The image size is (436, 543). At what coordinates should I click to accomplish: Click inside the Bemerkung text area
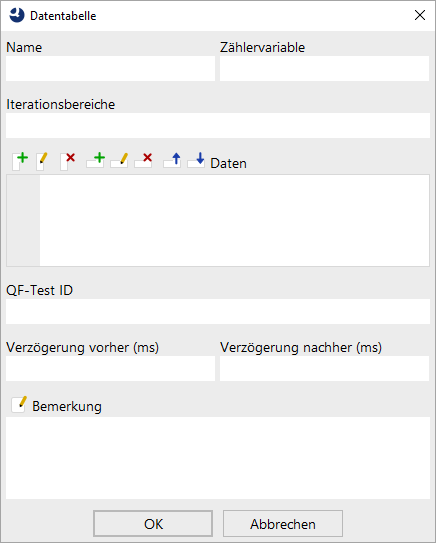(x=218, y=458)
